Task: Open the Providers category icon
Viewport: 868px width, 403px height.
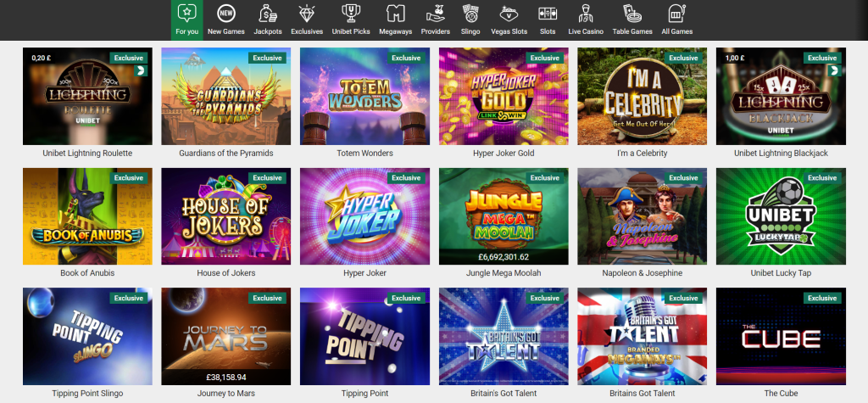Action: (435, 13)
